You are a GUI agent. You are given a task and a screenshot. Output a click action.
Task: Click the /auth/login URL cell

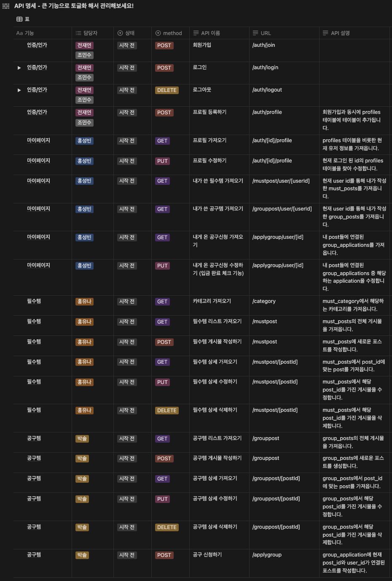click(284, 73)
